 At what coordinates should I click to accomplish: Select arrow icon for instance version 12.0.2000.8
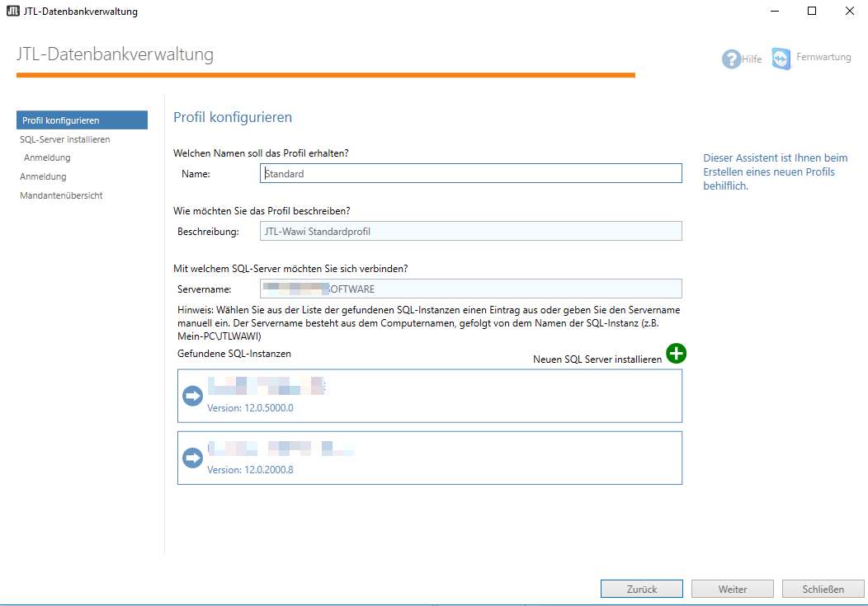[x=192, y=458]
